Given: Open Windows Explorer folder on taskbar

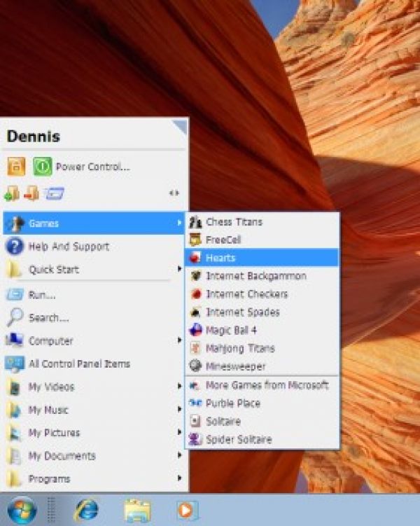Looking at the screenshot, I should 137,511.
